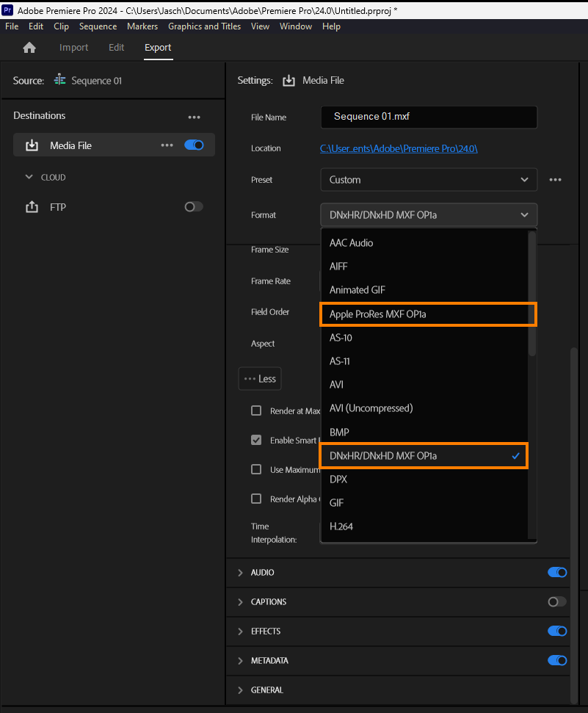Viewport: 588px width, 713px height.
Task: Choose DNxHR/DNxHD MXF OP1a in list
Action: point(424,455)
